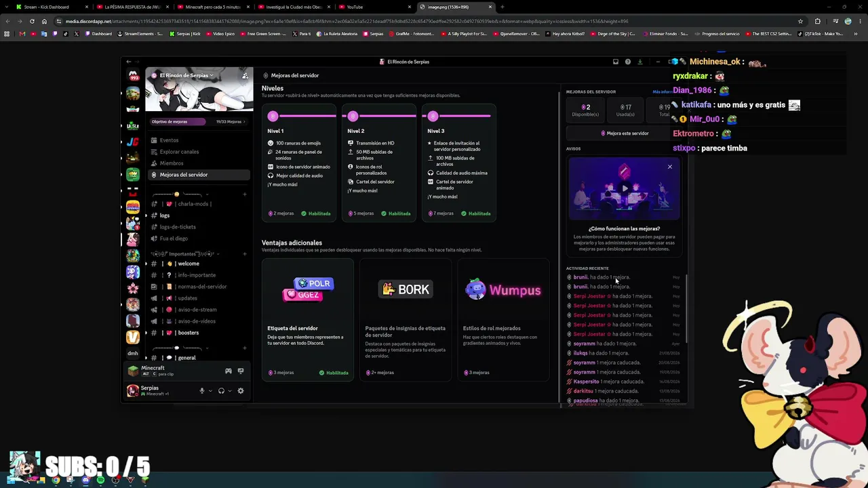Open the aviso-de-videos channel

pyautogui.click(x=199, y=321)
